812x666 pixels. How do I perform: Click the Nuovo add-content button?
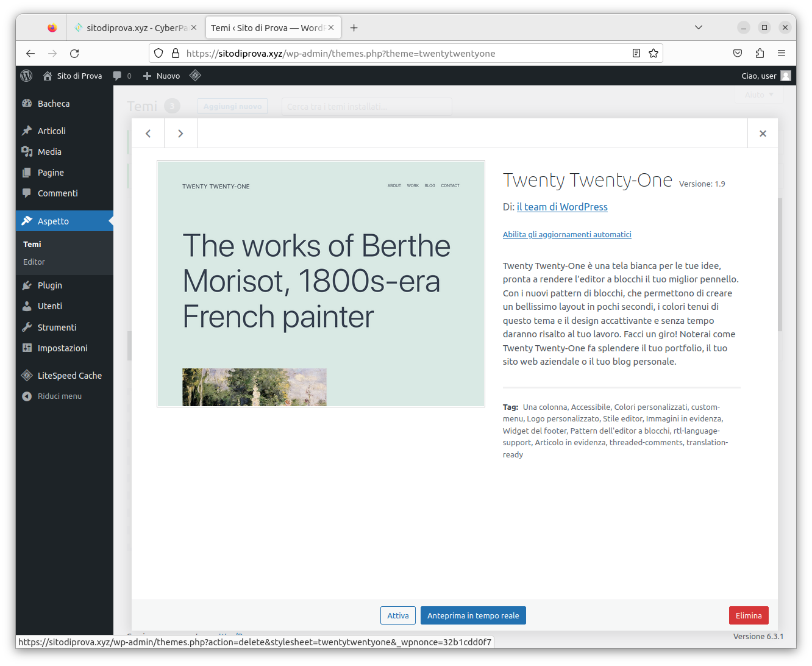pyautogui.click(x=161, y=76)
